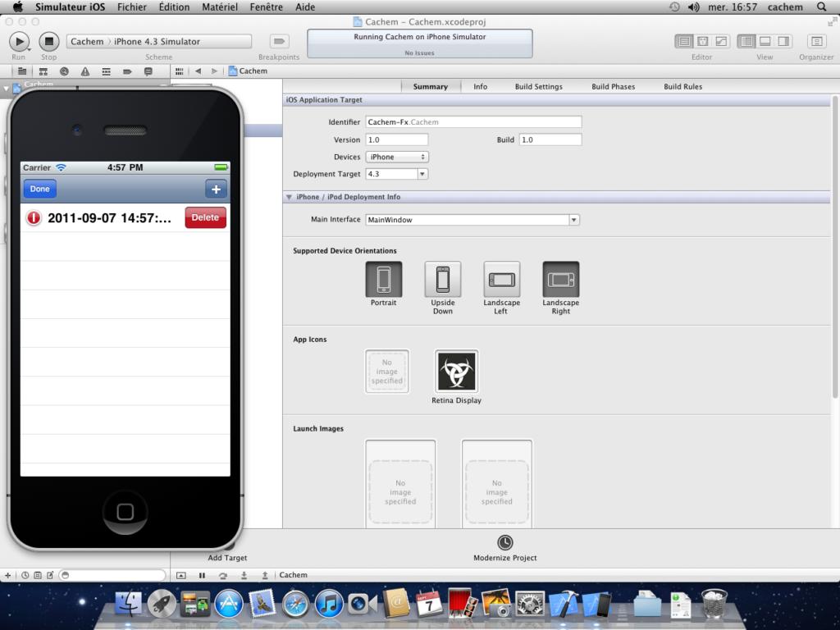Open the related files grid menu
Viewport: 840px width, 630px height.
coord(180,71)
